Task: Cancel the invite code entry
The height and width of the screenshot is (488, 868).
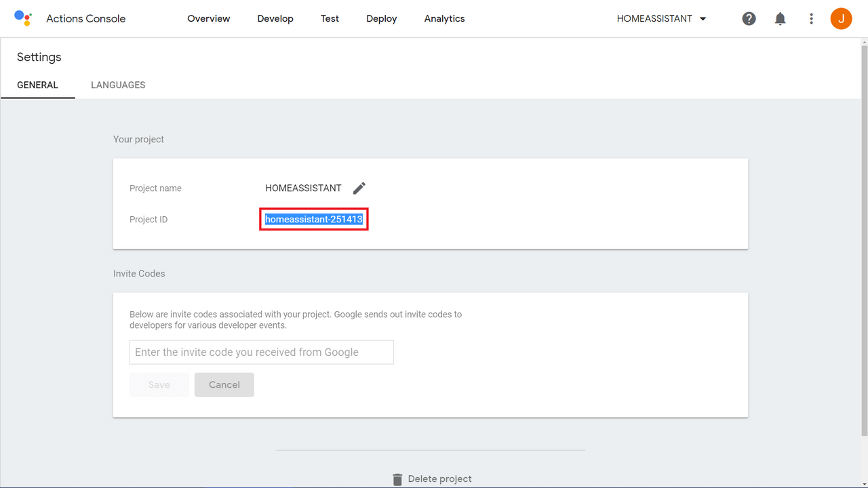Action: (x=224, y=385)
